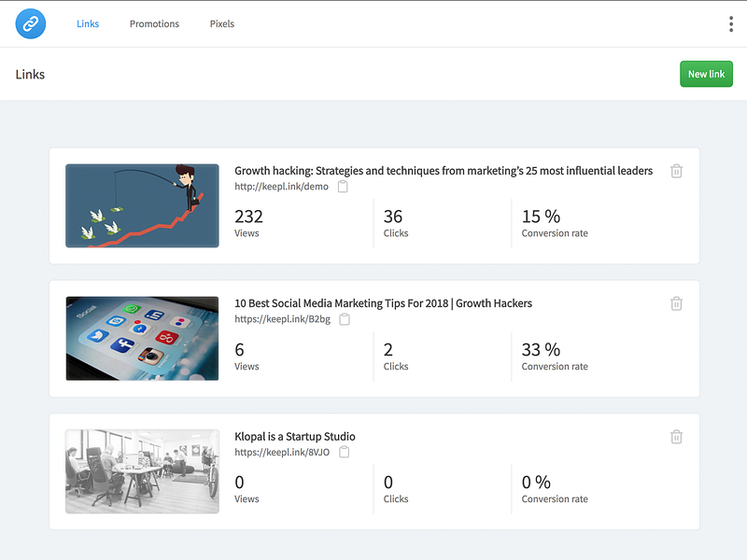Click the 232 views count
747x560 pixels.
tap(248, 217)
